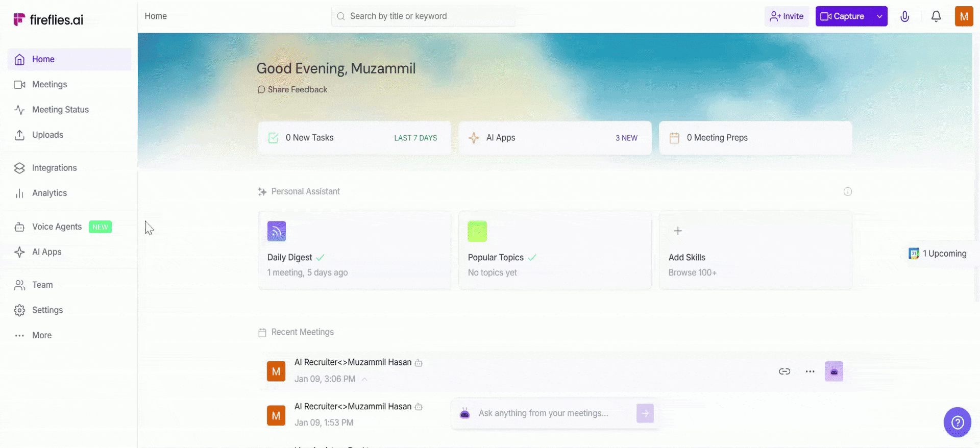Open the help question mark button
The image size is (980, 448).
click(957, 422)
